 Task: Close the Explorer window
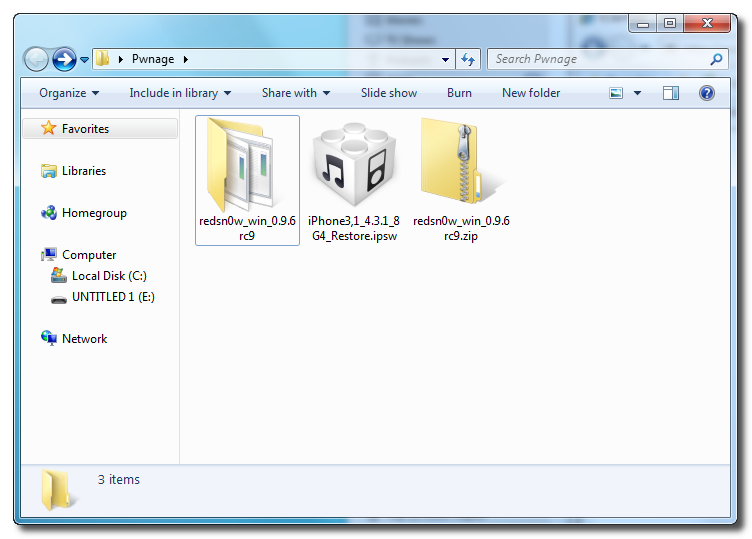[707, 23]
